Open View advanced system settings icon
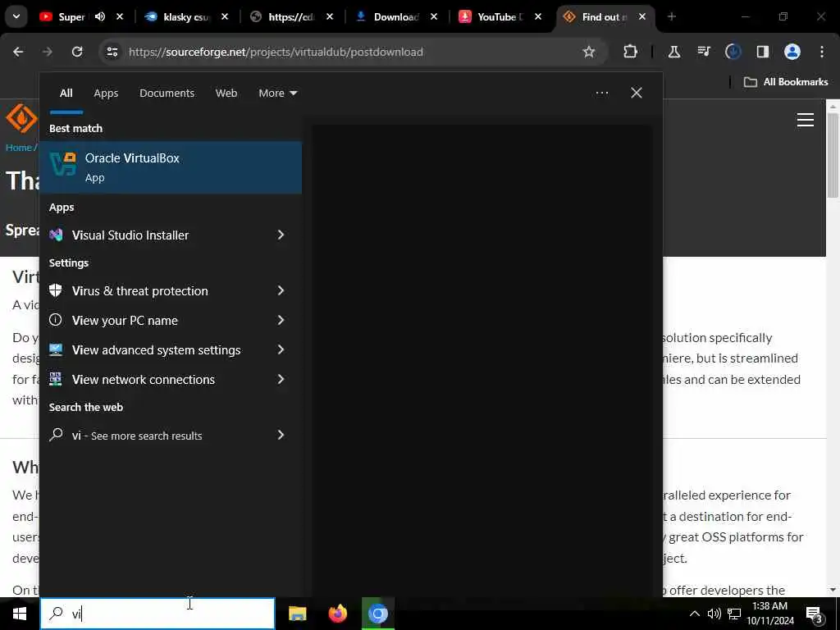Image resolution: width=840 pixels, height=630 pixels. pyautogui.click(x=56, y=349)
